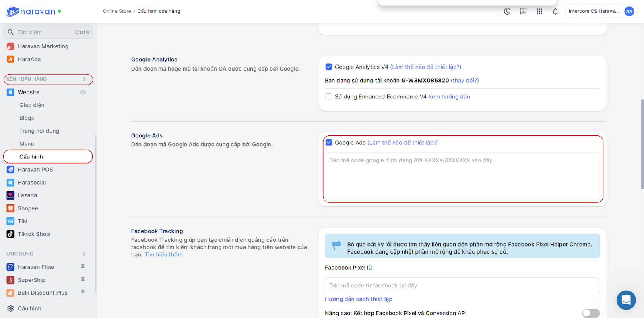
Task: Open the apps grid icon
Action: [x=539, y=11]
